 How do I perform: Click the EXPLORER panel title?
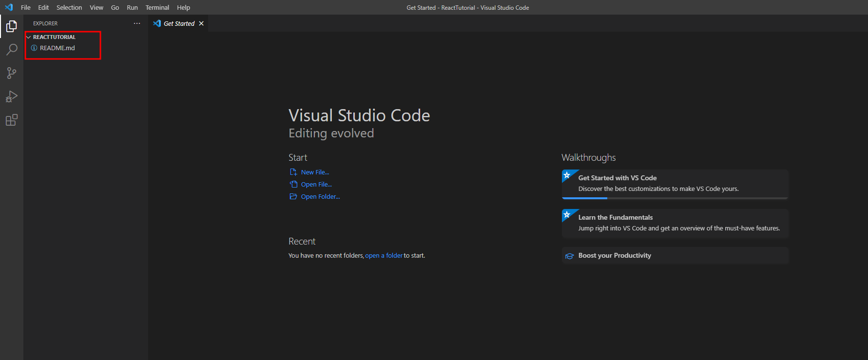45,23
